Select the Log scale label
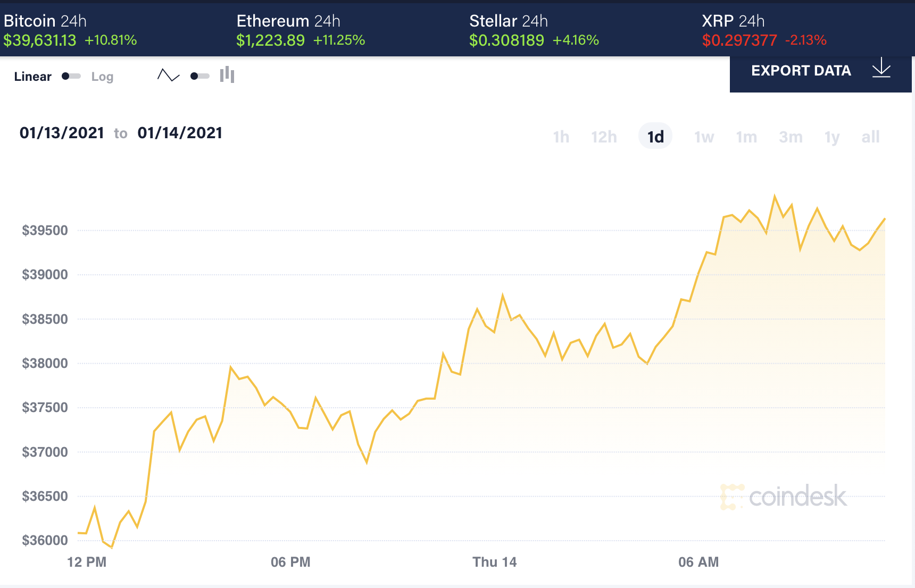The width and height of the screenshot is (915, 588). tap(102, 77)
